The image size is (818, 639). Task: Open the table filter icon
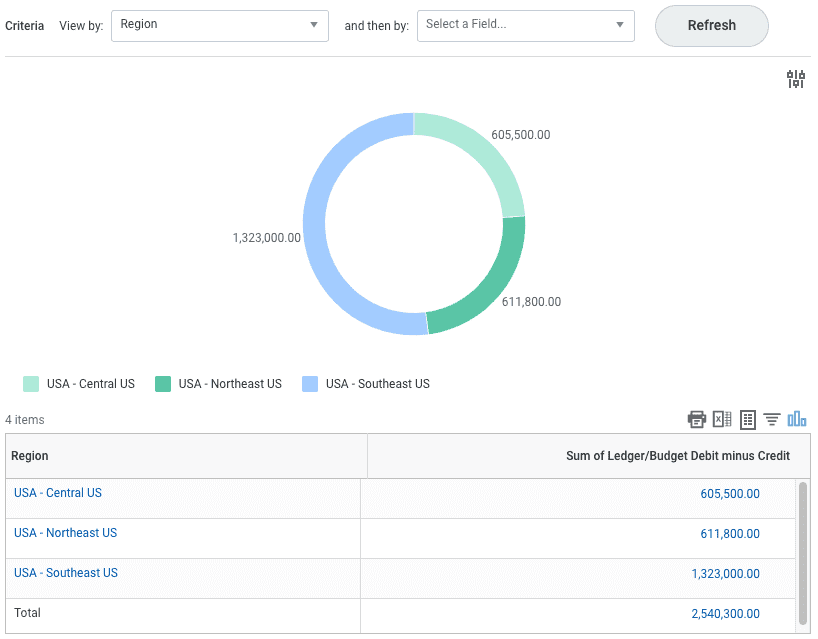772,419
